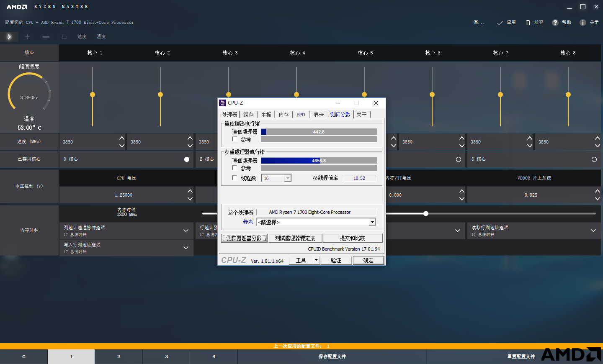Click the AMD logo at top left
Screen dimensions: 603x364
pos(17,7)
